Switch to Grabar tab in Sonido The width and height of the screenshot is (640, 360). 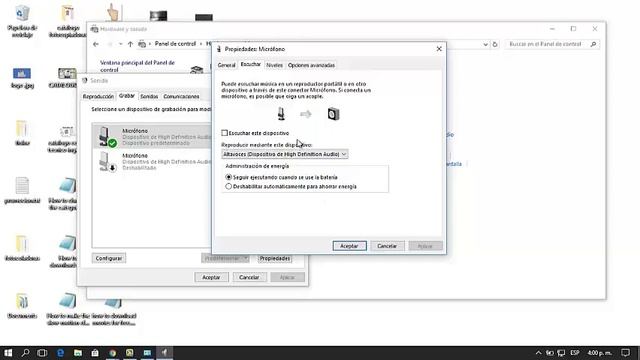127,96
